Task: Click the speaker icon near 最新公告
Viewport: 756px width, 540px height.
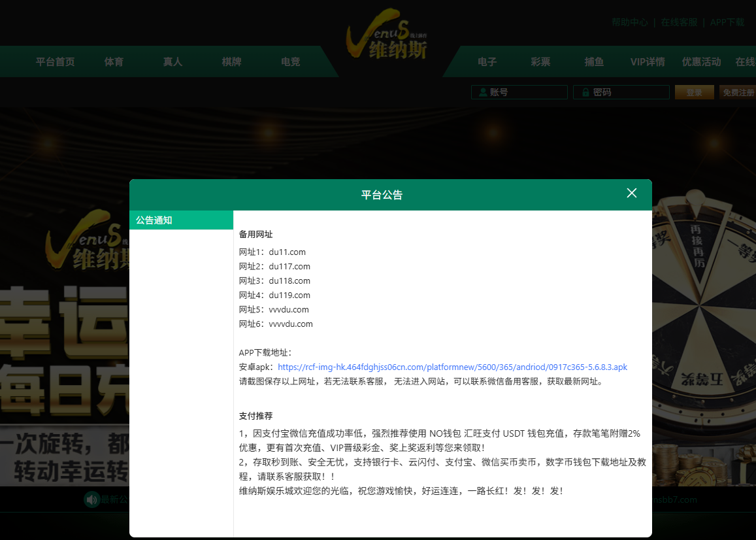Action: tap(91, 499)
